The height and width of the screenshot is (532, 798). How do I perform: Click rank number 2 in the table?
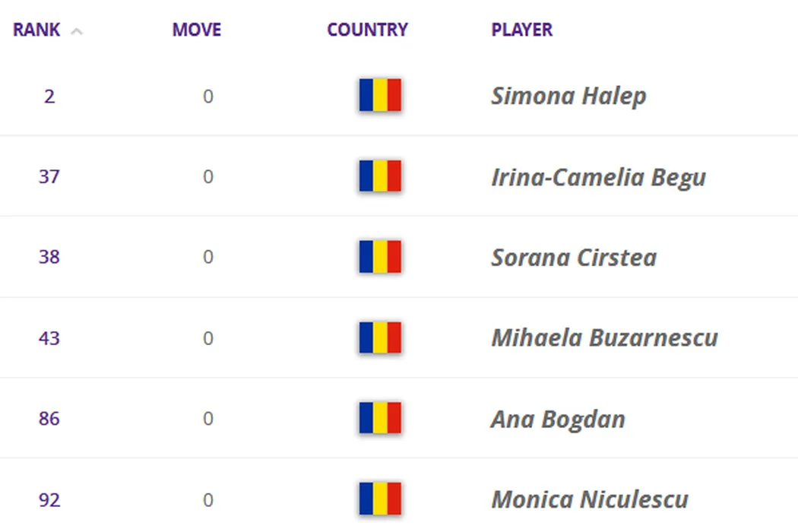(x=49, y=97)
